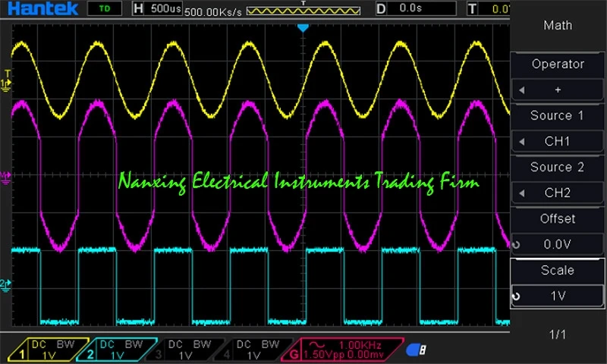607x364 pixels.
Task: Click the 500.00Ks/s sample rate text
Action: coord(213,12)
